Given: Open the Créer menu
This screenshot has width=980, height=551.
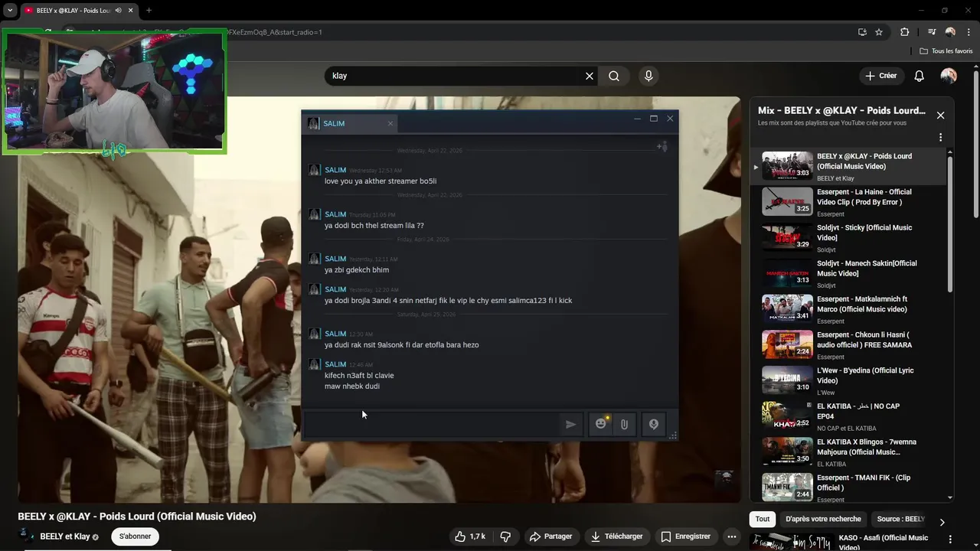Looking at the screenshot, I should point(880,76).
